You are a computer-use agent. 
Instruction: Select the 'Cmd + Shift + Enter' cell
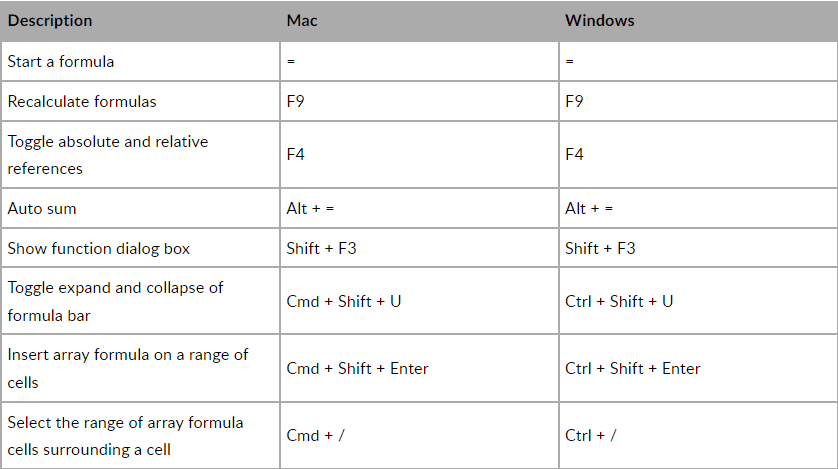click(x=357, y=368)
